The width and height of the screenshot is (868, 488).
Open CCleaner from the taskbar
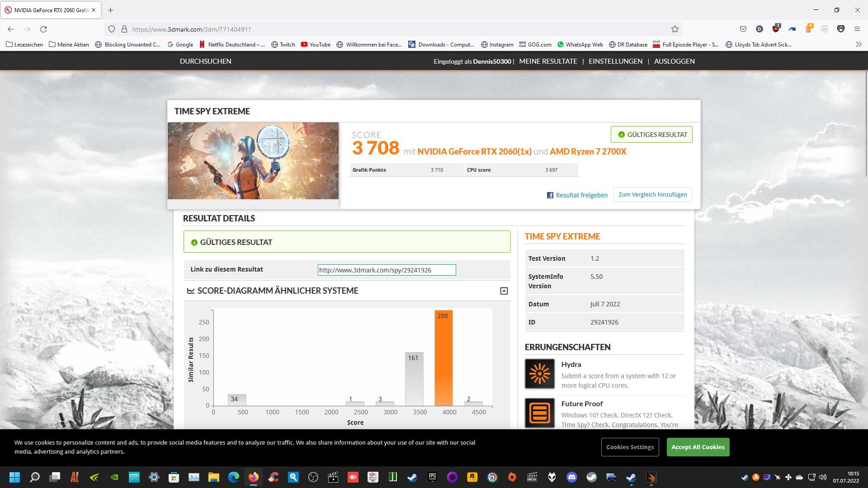click(273, 477)
